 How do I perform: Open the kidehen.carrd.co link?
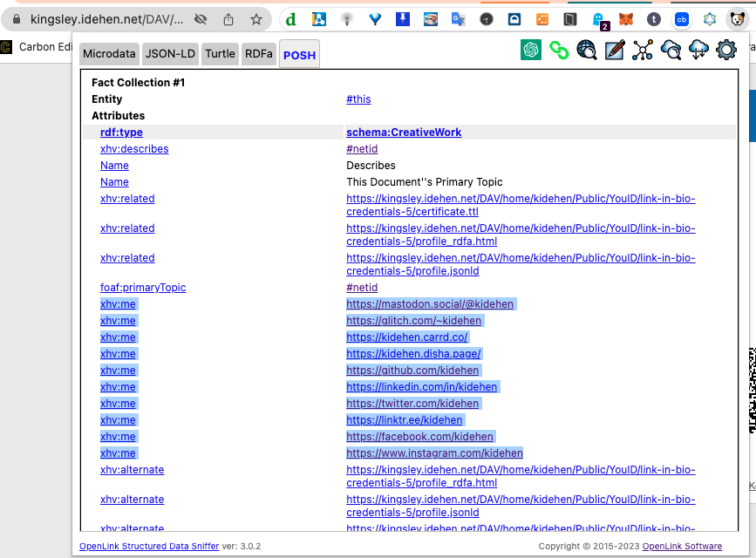407,337
